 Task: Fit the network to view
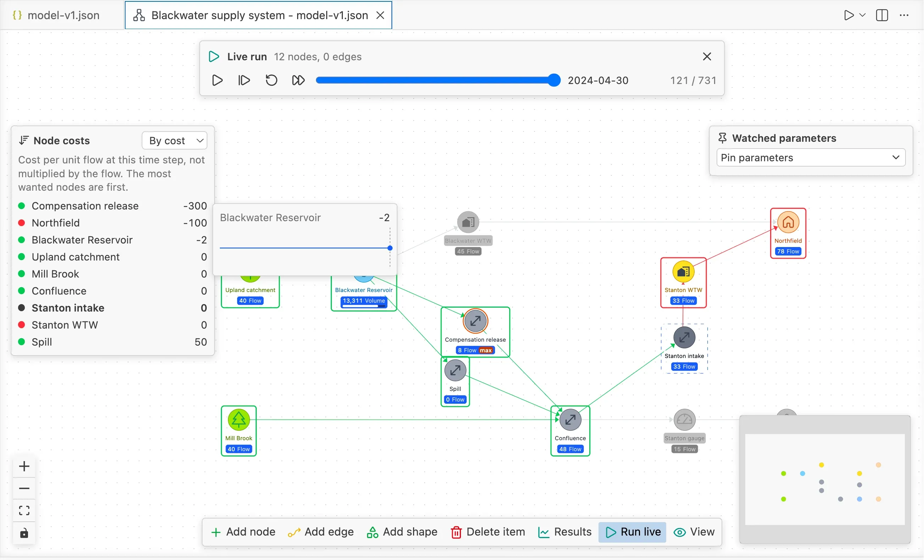point(24,511)
